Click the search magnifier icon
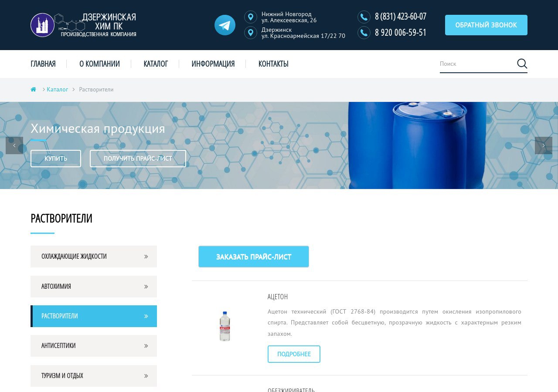Image resolution: width=558 pixels, height=392 pixels. (522, 64)
